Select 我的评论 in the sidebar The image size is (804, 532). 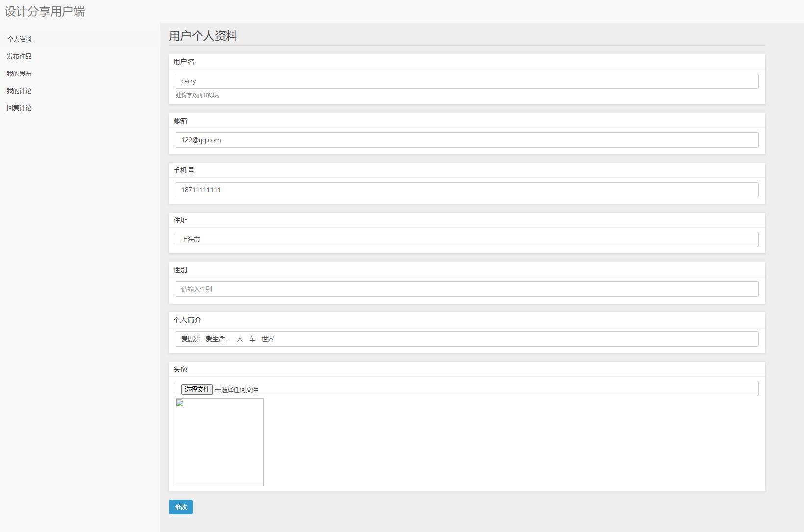pos(19,91)
